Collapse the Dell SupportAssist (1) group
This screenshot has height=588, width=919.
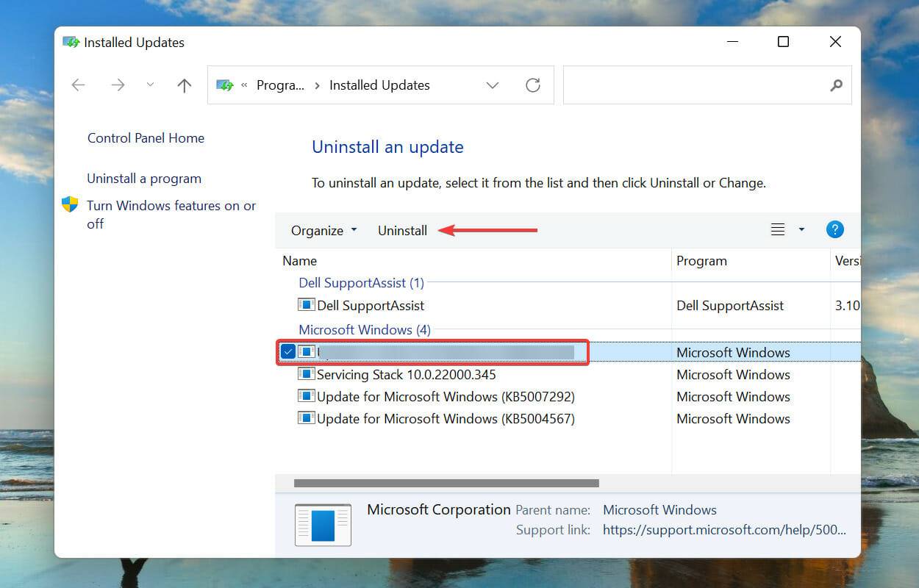coord(361,283)
